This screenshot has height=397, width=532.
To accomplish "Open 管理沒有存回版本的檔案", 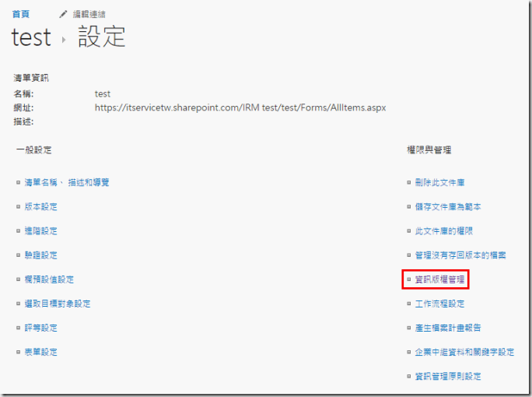I will pyautogui.click(x=460, y=255).
